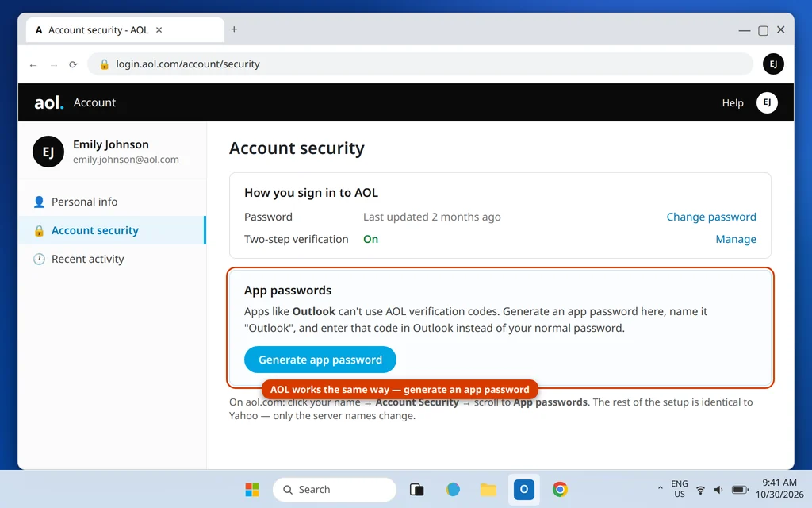Click Help in the AOL header

point(733,102)
